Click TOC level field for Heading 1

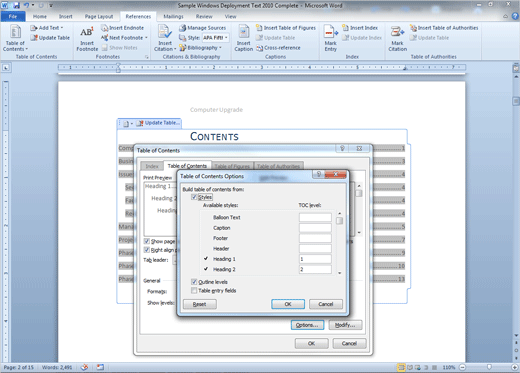(315, 259)
